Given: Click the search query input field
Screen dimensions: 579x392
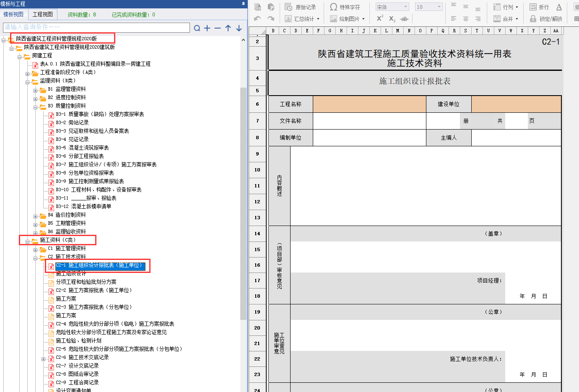Looking at the screenshot, I should click(96, 27).
